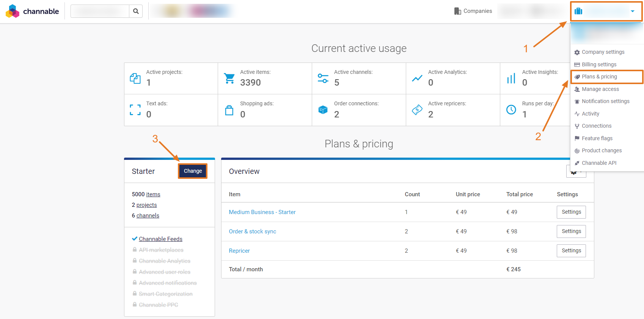Collapse the company dropdown arrow
Viewport: 644px width, 319px height.
tap(633, 11)
